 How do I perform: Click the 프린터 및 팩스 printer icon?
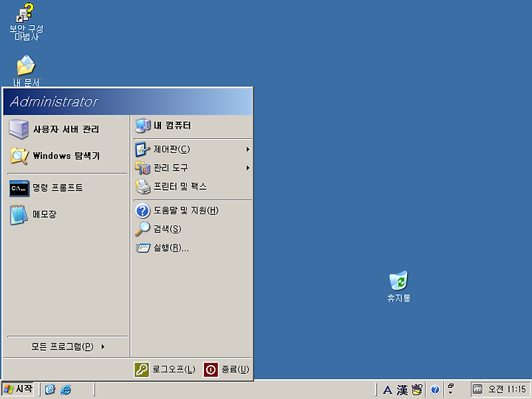[x=143, y=187]
